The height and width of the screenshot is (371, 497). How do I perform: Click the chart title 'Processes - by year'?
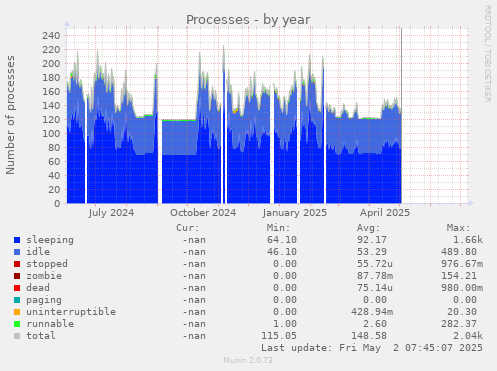pyautogui.click(x=248, y=20)
